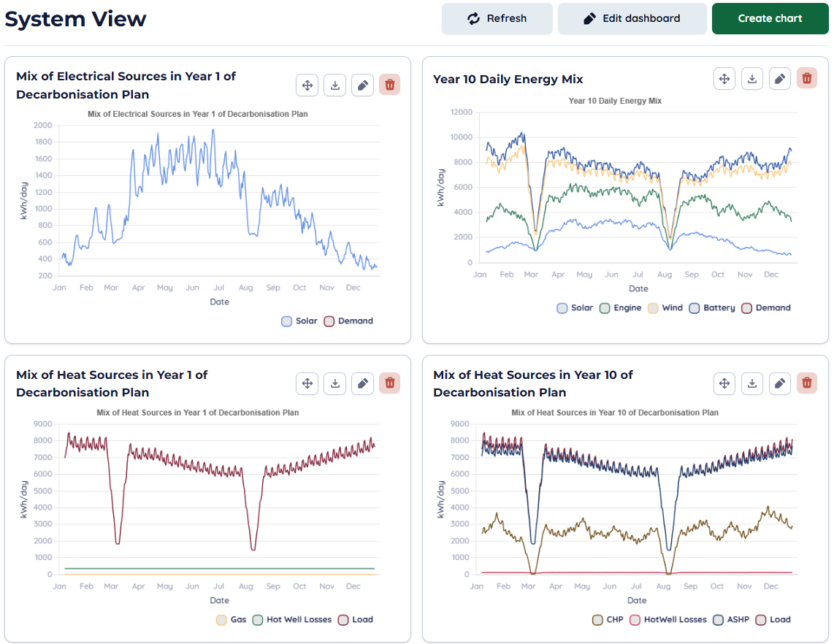The height and width of the screenshot is (644, 834).
Task: Download the Year 1 Heat Sources chart
Action: pyautogui.click(x=334, y=383)
